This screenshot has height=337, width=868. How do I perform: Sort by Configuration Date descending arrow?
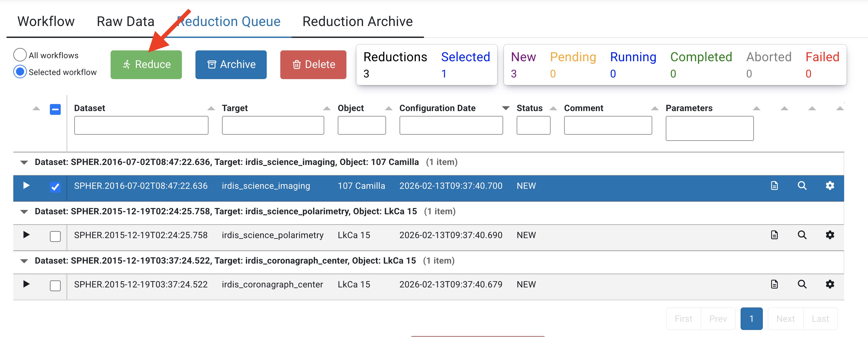pyautogui.click(x=506, y=108)
